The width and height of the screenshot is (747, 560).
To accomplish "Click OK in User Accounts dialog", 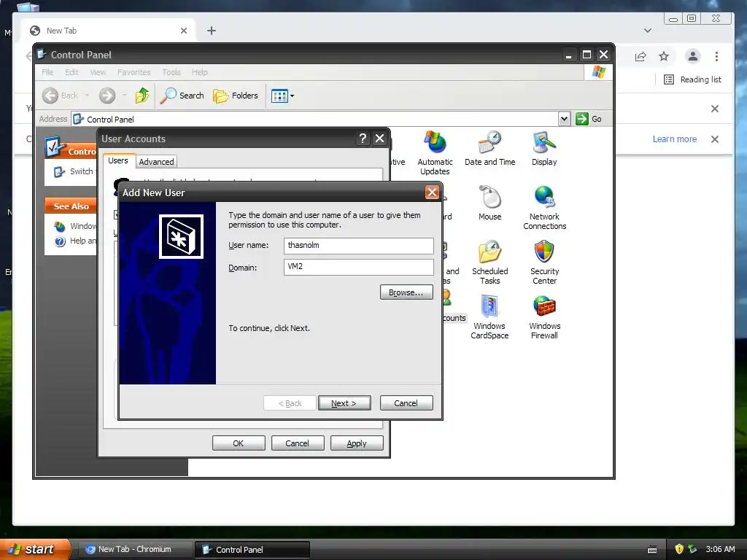I will coord(239,443).
